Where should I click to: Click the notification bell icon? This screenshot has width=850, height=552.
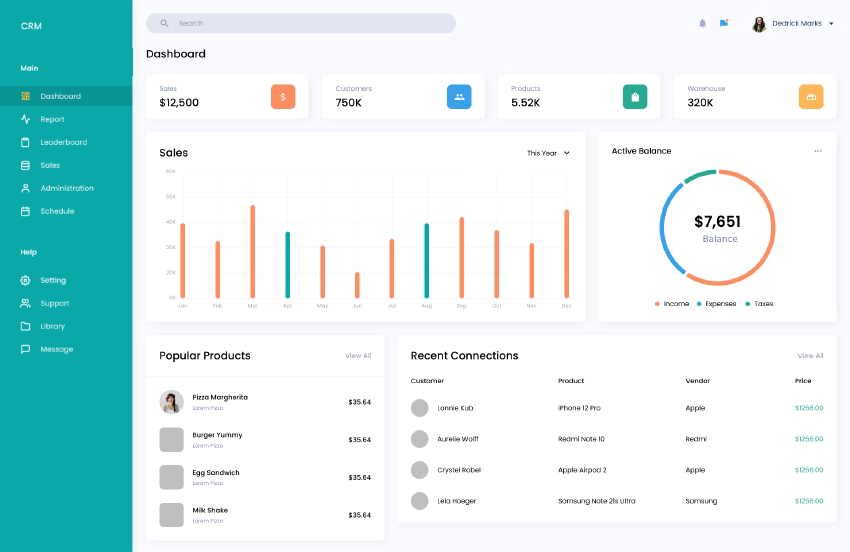coord(702,23)
